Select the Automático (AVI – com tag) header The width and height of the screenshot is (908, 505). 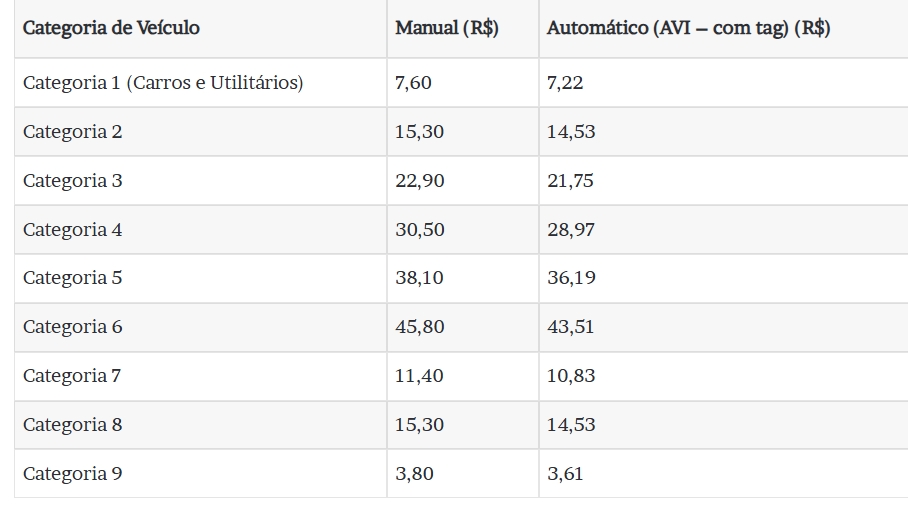(x=723, y=28)
